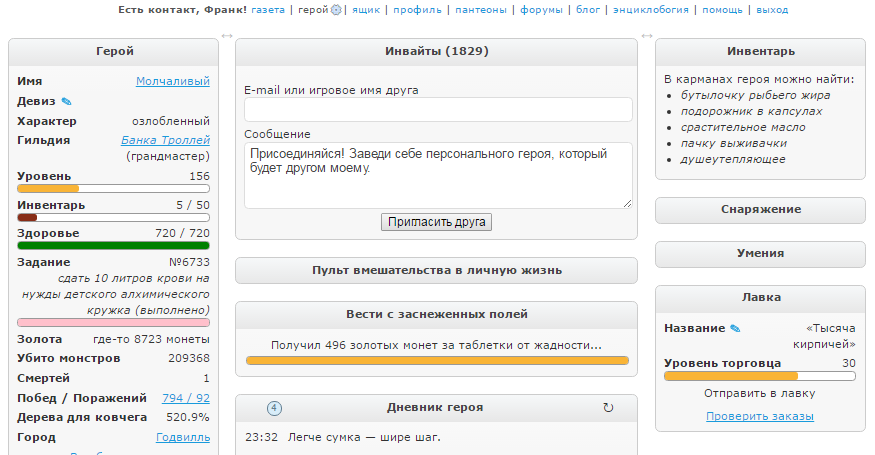This screenshot has width=875, height=455.
Task: Click the gear icon next to герой
Action: pos(336,10)
